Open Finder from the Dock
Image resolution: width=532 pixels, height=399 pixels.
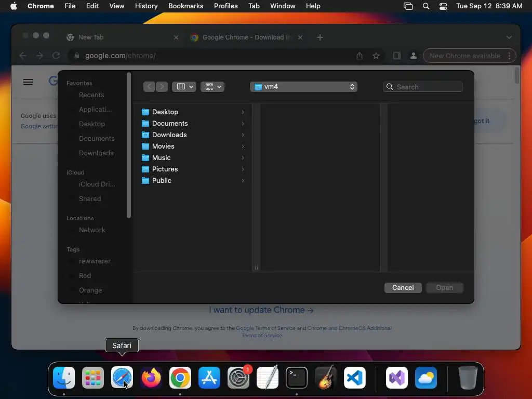coord(64,378)
